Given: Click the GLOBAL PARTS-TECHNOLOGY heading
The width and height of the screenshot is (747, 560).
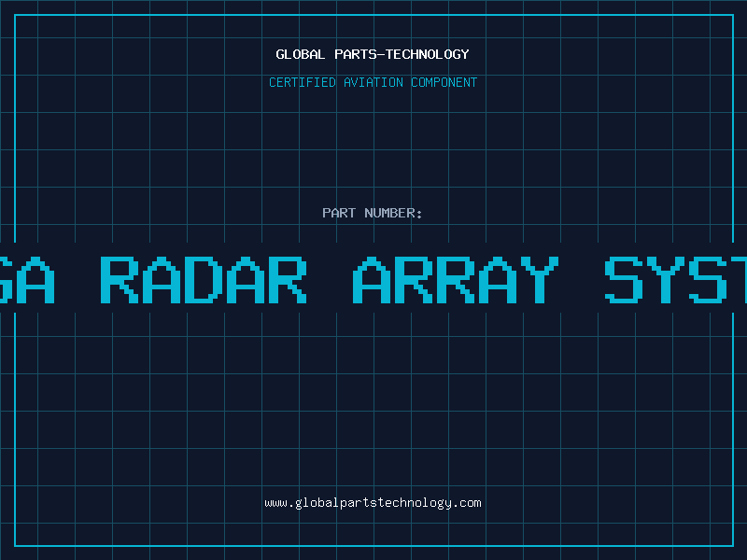Looking at the screenshot, I should pyautogui.click(x=373, y=54).
